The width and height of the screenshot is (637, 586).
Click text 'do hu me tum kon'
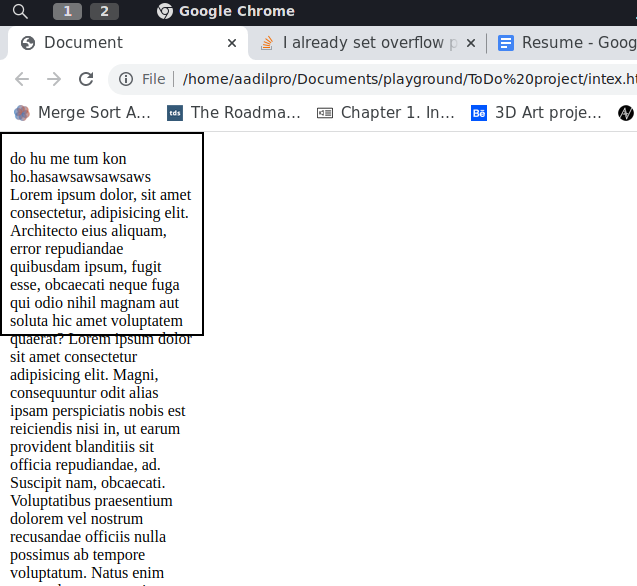pyautogui.click(x=68, y=158)
